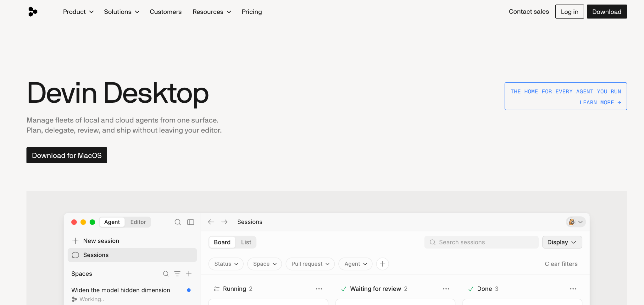Image resolution: width=644 pixels, height=305 pixels.
Task: Click Contact sales
Action: [529, 12]
